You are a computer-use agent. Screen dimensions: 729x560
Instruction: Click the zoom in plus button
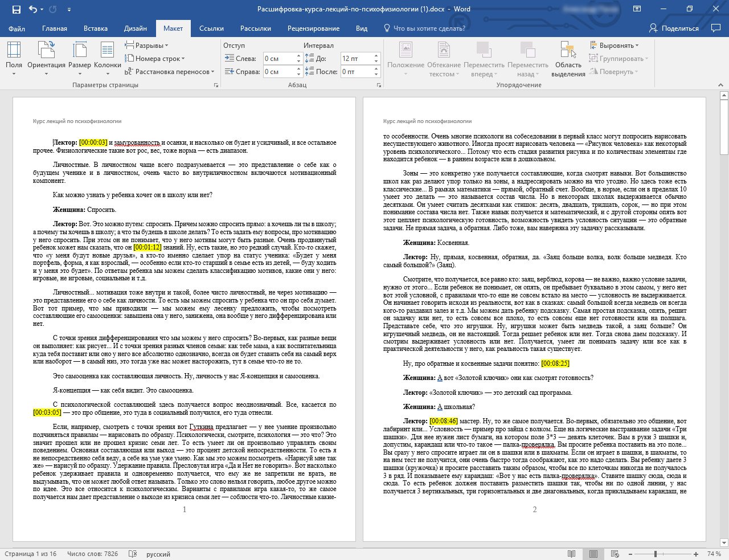pyautogui.click(x=696, y=554)
